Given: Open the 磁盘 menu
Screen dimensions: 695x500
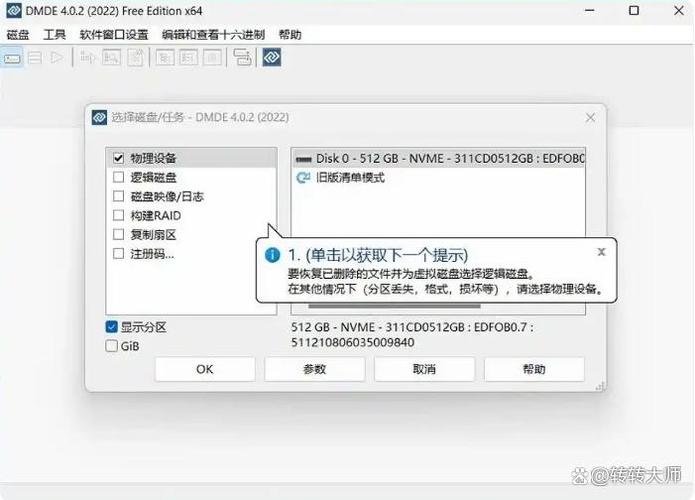Looking at the screenshot, I should pyautogui.click(x=18, y=35).
